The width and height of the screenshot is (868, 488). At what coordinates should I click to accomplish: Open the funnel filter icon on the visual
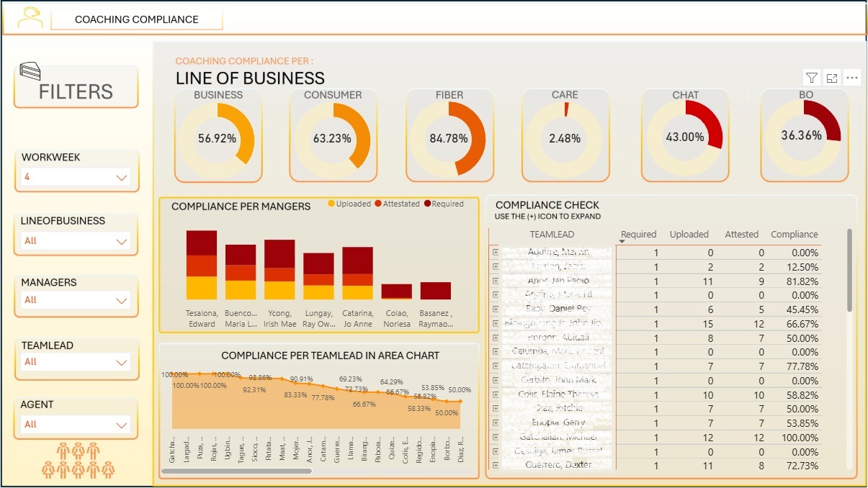(812, 78)
